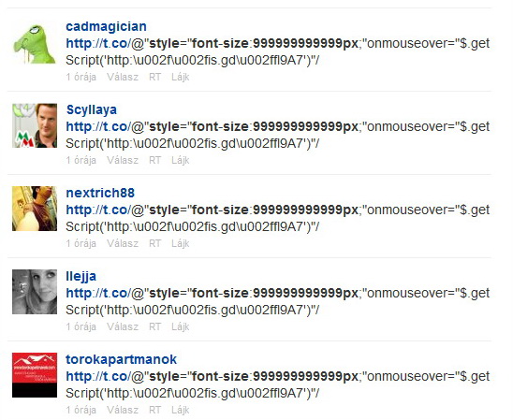Open nextrich88's avatar thumbnail
This screenshot has height=420, width=513.
click(35, 209)
